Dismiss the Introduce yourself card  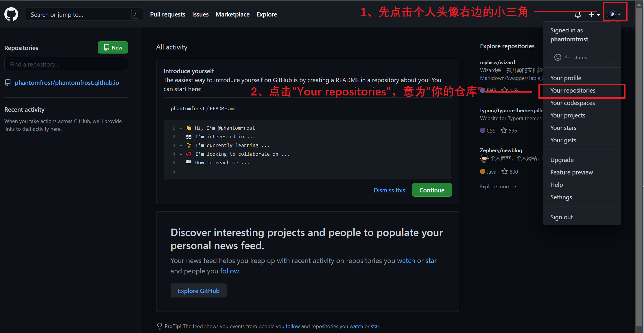click(x=389, y=190)
